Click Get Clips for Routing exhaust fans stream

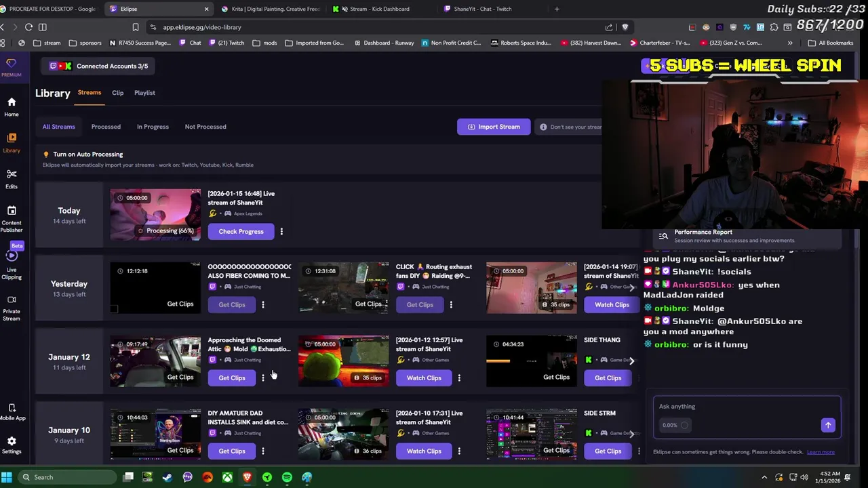420,305
